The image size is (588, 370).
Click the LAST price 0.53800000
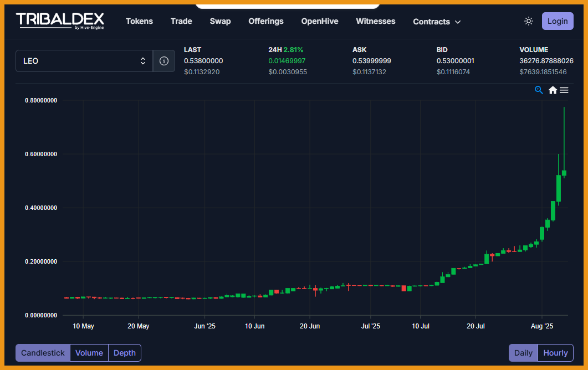coord(203,61)
